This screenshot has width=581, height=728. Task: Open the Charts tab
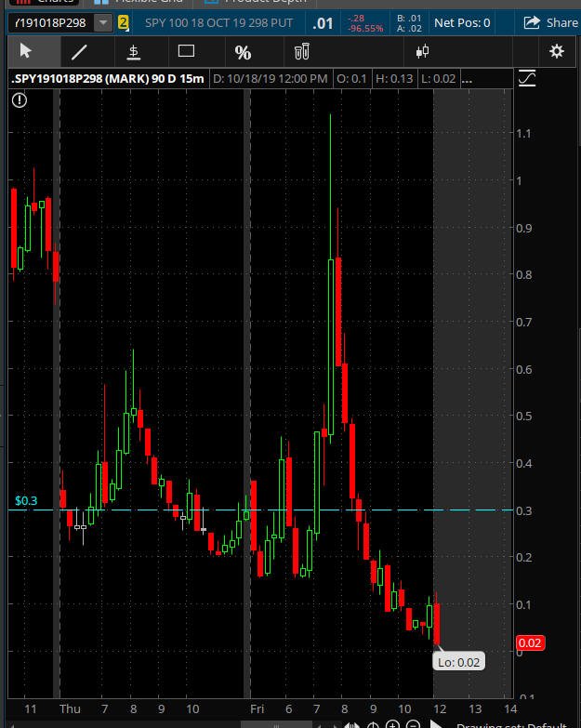[x=44, y=2]
